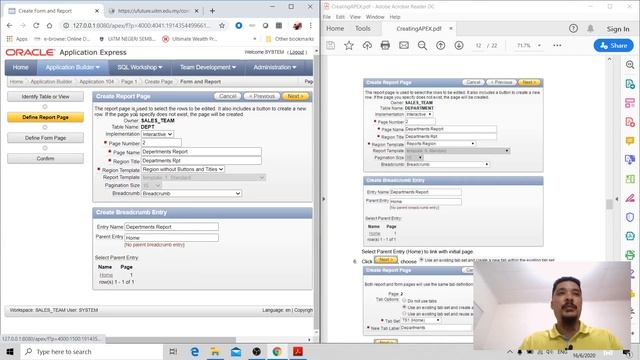The width and height of the screenshot is (640, 360).
Task: Expand the Administration menu
Action: pos(275,67)
